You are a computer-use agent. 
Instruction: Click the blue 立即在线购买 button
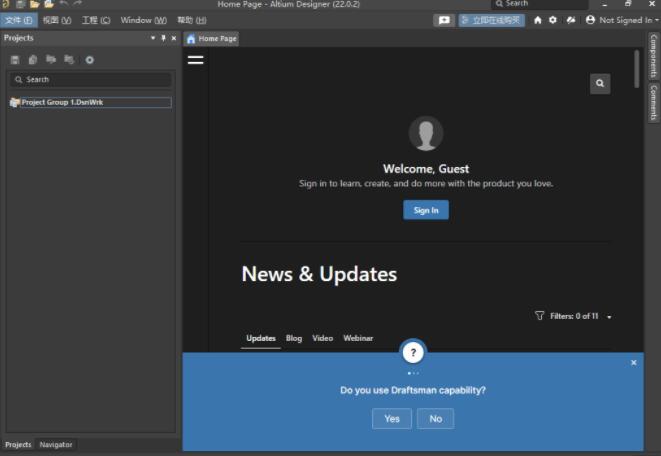coord(492,20)
